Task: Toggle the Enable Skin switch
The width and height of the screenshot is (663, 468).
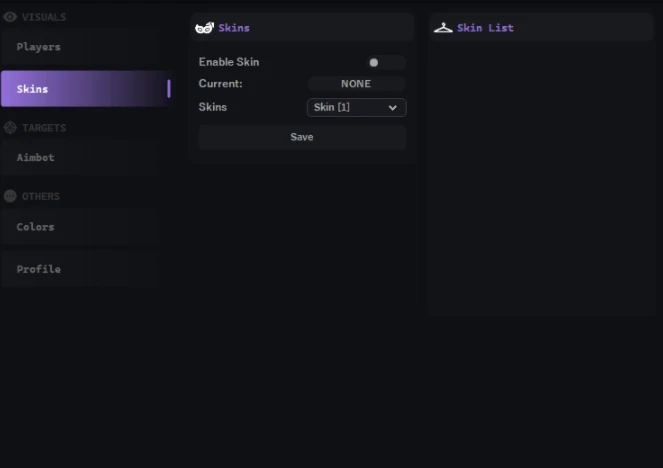Action: (x=386, y=63)
